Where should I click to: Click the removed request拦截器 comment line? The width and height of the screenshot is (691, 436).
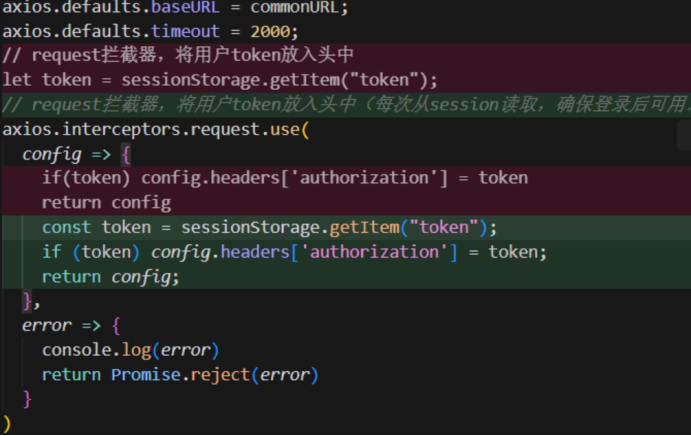[178, 56]
